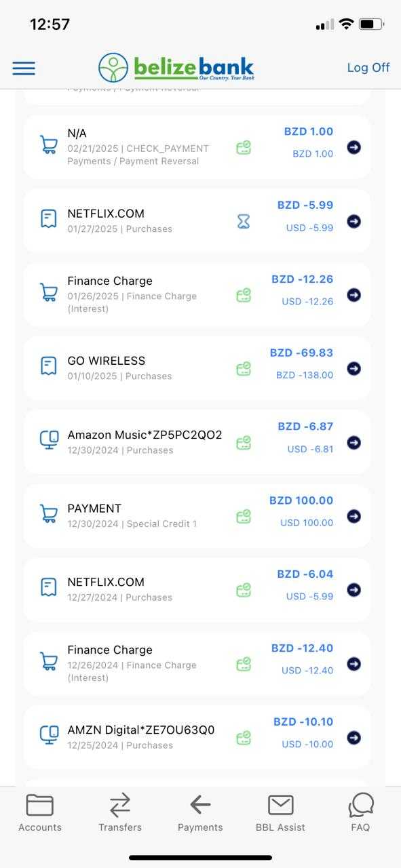Click the green card icon beside GO WIRELESS
This screenshot has height=868, width=401.
point(244,368)
